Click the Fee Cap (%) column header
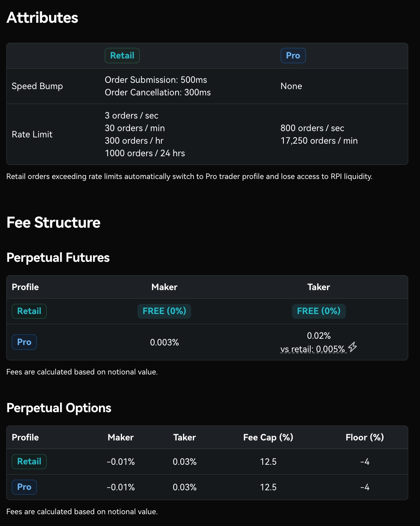The height and width of the screenshot is (526, 420). coord(268,437)
